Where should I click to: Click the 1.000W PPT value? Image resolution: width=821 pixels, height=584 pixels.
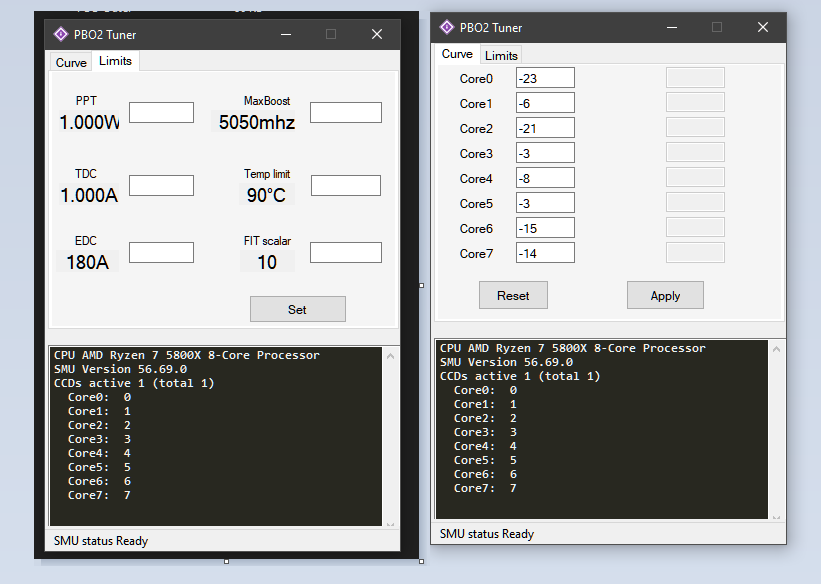tap(89, 123)
